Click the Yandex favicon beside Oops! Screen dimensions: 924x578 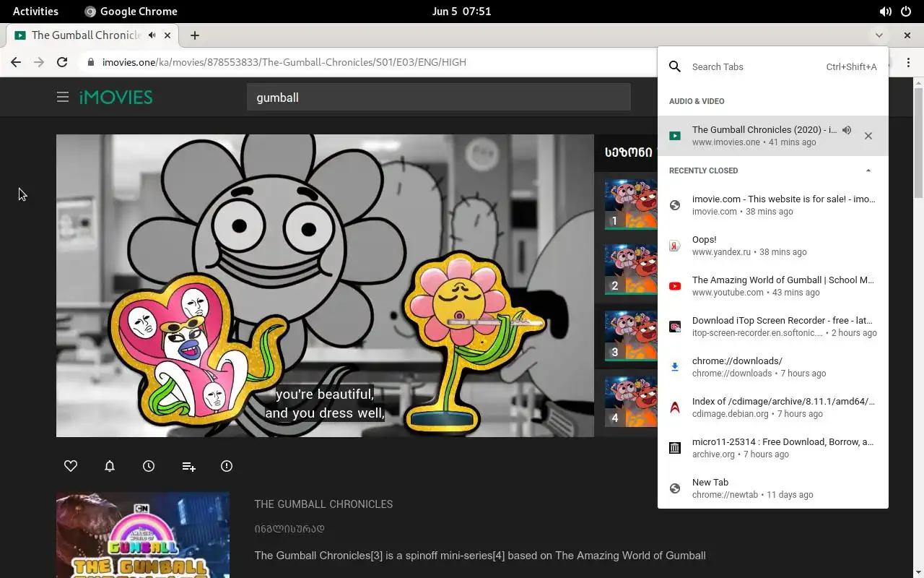click(675, 246)
